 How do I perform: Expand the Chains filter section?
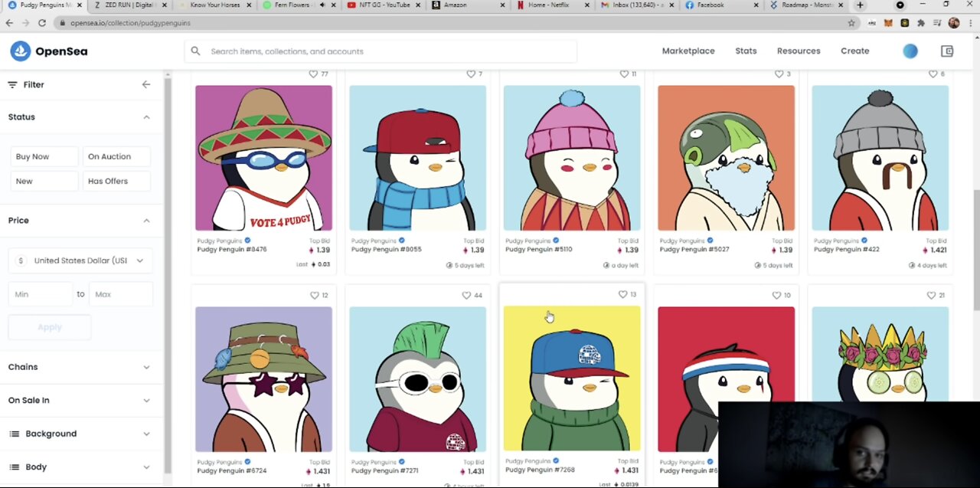[80, 367]
